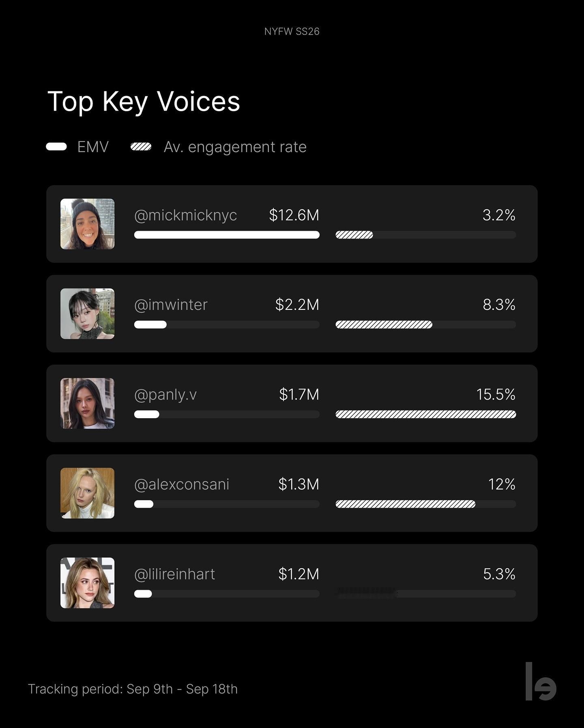Click the Tracking period date text

click(133, 689)
